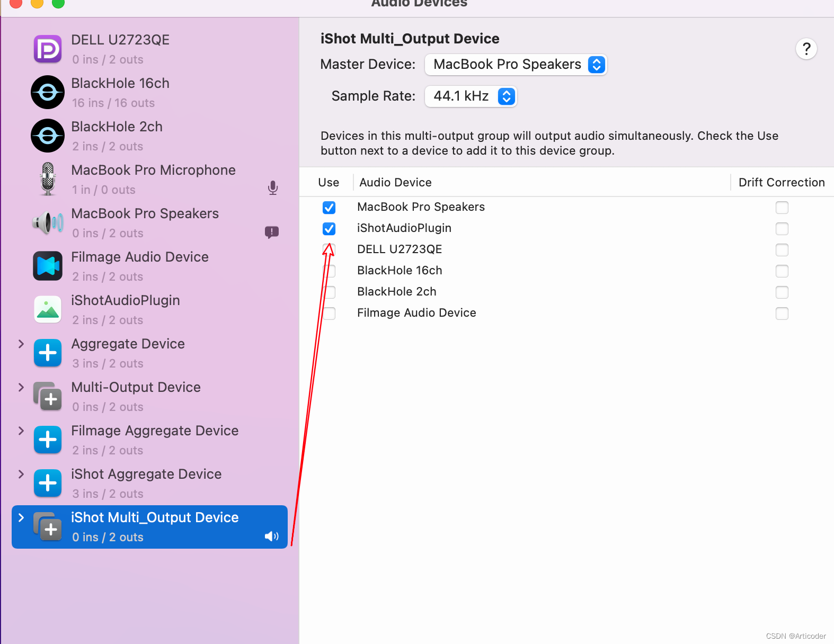Enable Drift Correction for Filmage Audio Device

point(782,314)
